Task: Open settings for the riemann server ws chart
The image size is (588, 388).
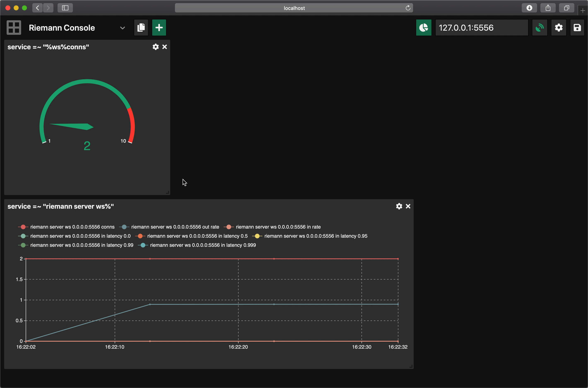Action: pos(399,206)
